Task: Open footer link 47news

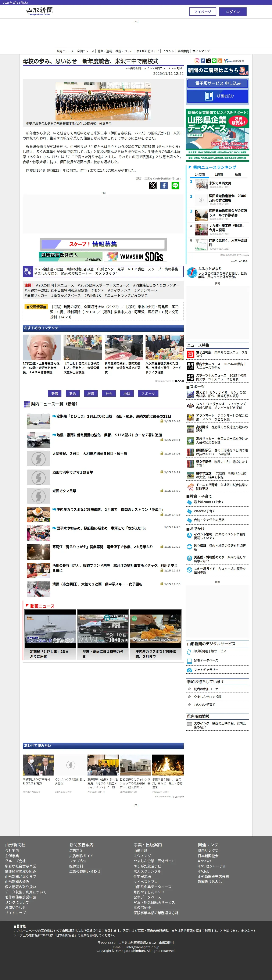Action: (x=204, y=861)
